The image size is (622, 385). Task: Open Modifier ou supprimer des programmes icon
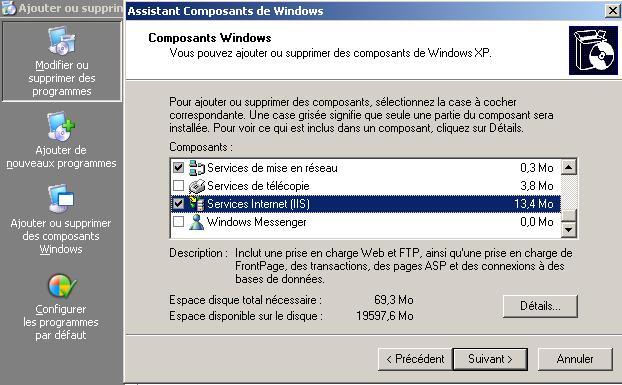point(61,40)
